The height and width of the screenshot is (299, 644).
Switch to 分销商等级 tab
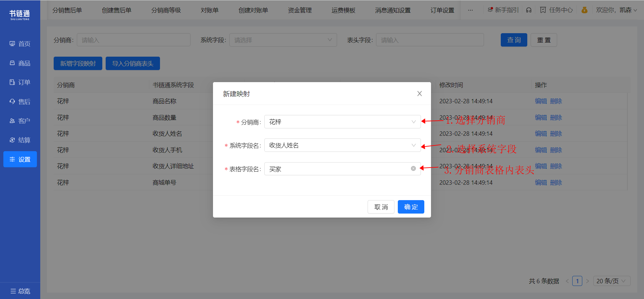(x=166, y=10)
